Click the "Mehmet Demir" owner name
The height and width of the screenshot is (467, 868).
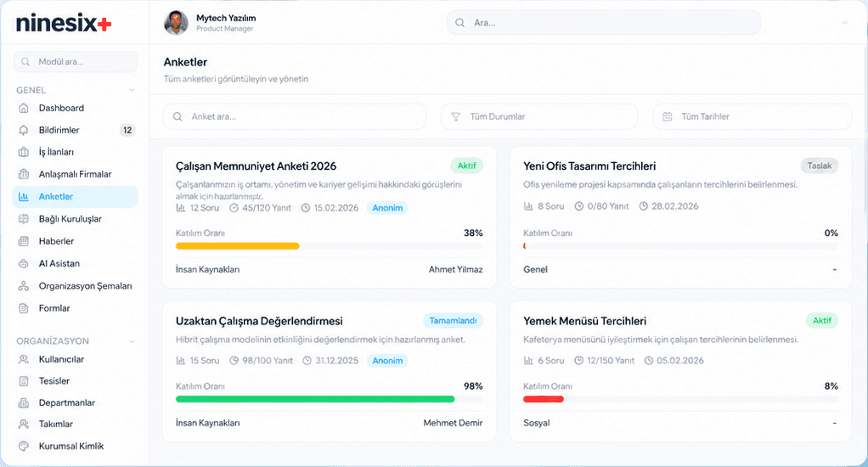(453, 423)
